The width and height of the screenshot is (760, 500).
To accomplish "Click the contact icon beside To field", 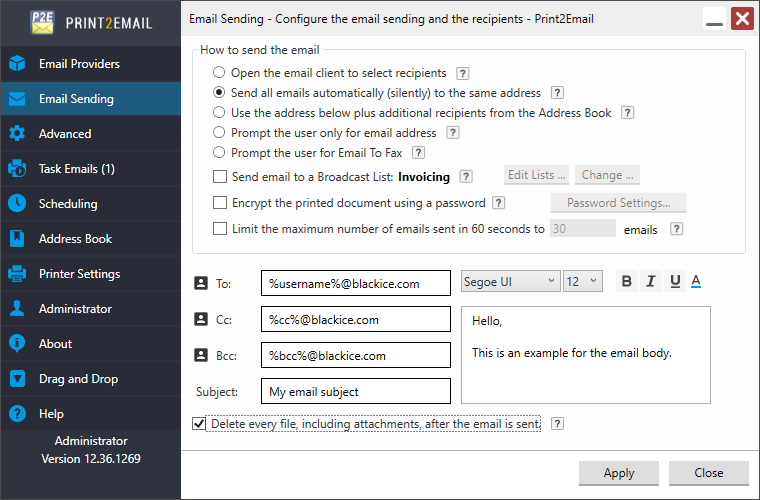I will (201, 283).
